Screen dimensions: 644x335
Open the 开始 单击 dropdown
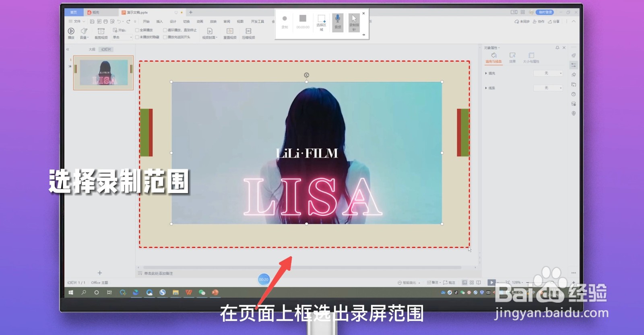(x=122, y=37)
